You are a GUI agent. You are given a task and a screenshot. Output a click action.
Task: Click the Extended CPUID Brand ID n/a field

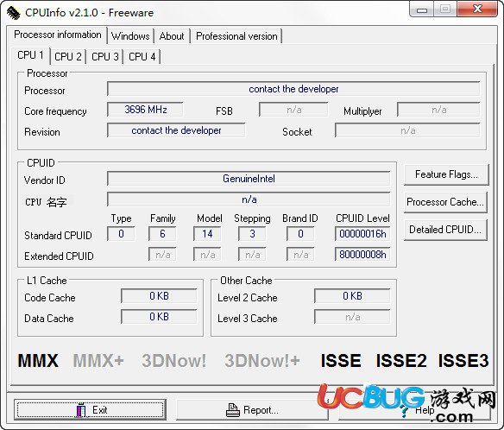click(300, 255)
